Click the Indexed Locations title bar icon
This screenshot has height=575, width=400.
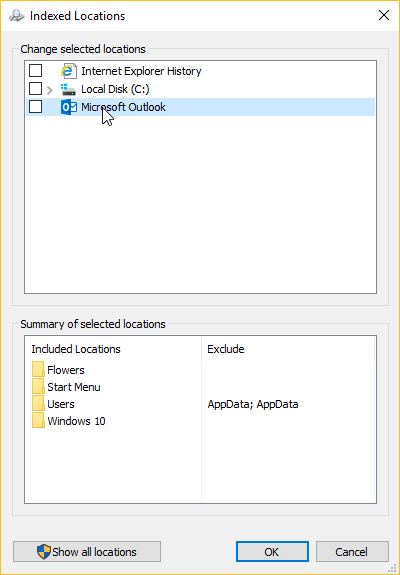point(16,16)
